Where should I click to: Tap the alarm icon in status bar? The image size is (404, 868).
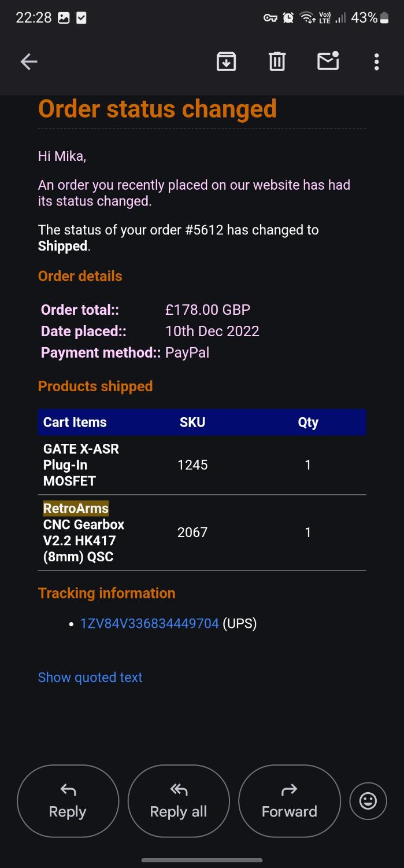coord(288,18)
